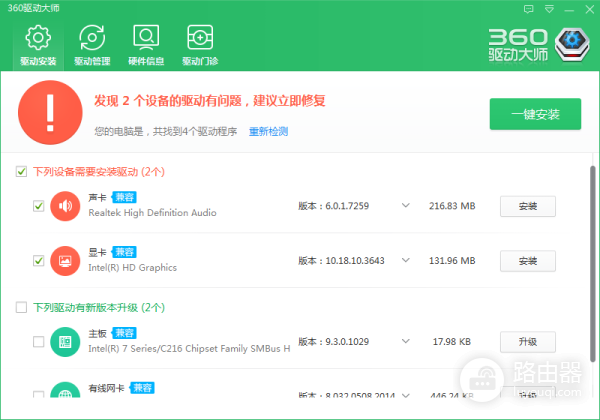Screen dimensions: 600x420
Task: Click the 重新检测 rescan link
Action: pos(268,132)
